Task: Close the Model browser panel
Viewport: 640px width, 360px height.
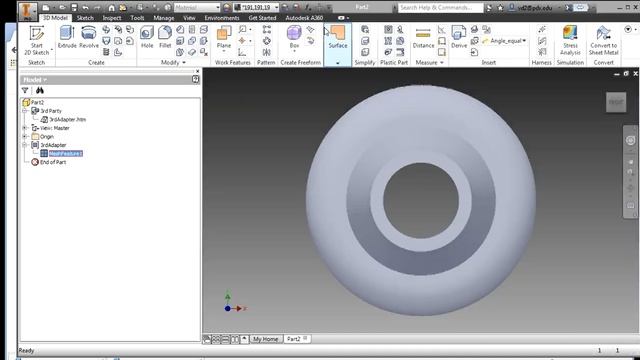Action: tap(198, 71)
